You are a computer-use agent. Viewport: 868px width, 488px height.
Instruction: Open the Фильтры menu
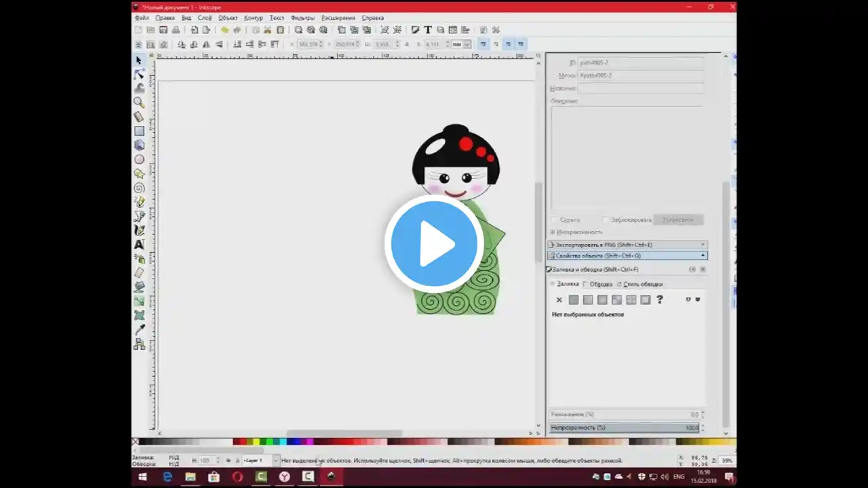(302, 18)
